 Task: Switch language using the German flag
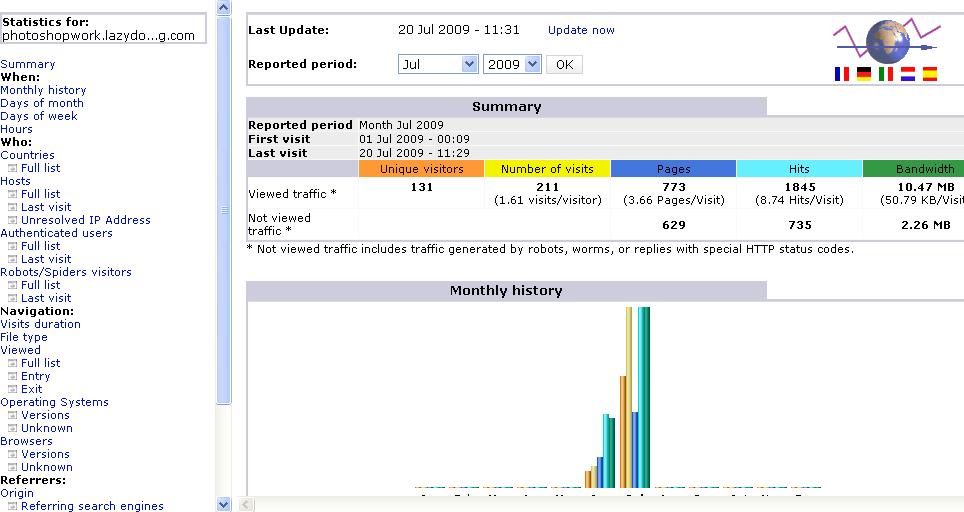click(x=864, y=74)
